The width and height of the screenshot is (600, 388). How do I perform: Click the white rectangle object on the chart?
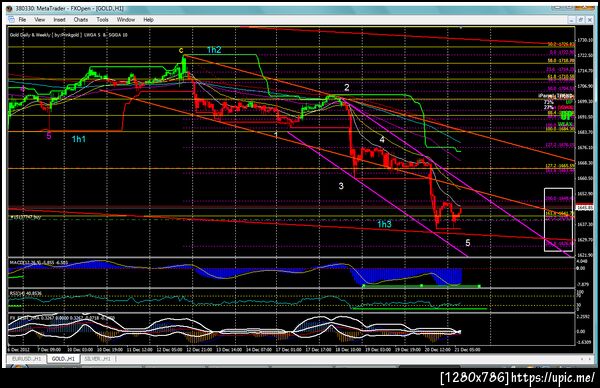(558, 220)
